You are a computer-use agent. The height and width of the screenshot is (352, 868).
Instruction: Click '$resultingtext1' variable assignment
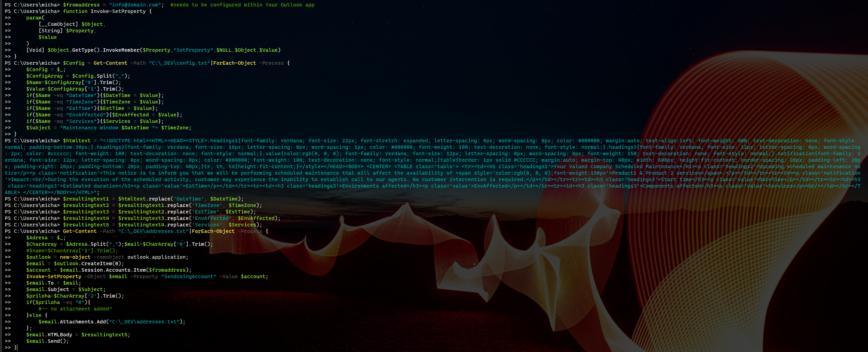click(x=86, y=199)
